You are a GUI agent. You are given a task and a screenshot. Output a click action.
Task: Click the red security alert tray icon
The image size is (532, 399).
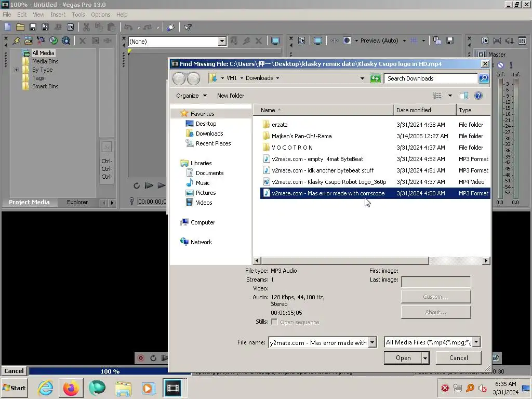point(445,388)
